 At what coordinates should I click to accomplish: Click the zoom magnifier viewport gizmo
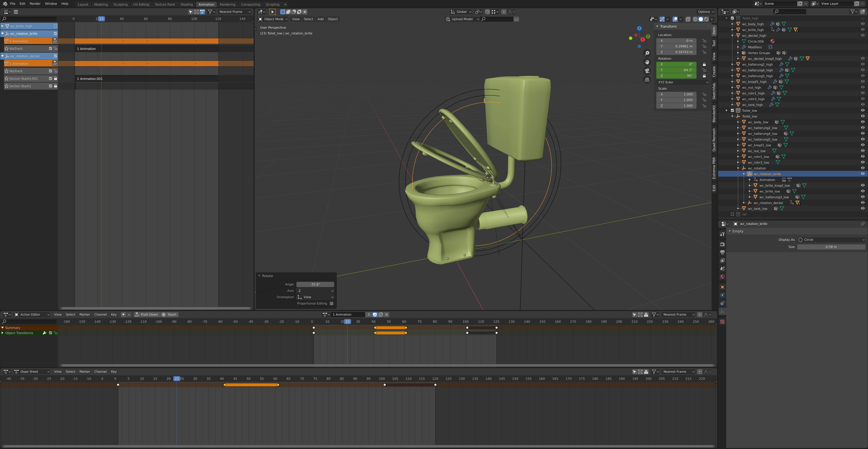pos(647,53)
